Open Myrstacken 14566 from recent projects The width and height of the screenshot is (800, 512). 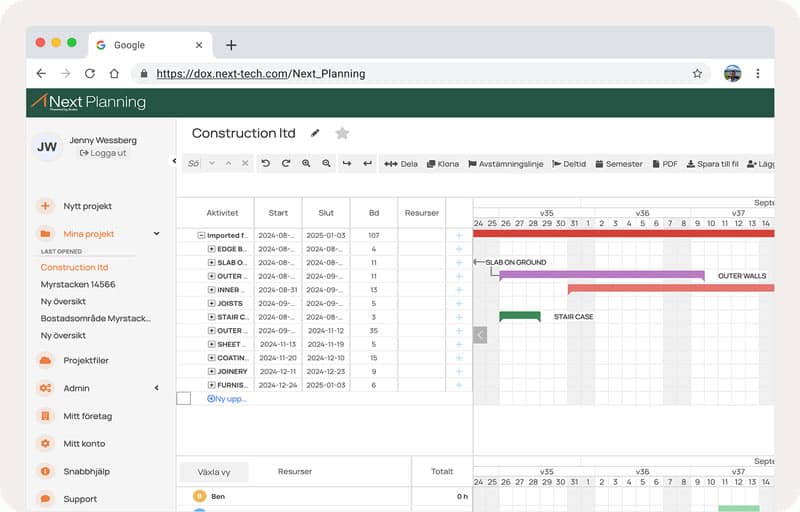pos(77,285)
